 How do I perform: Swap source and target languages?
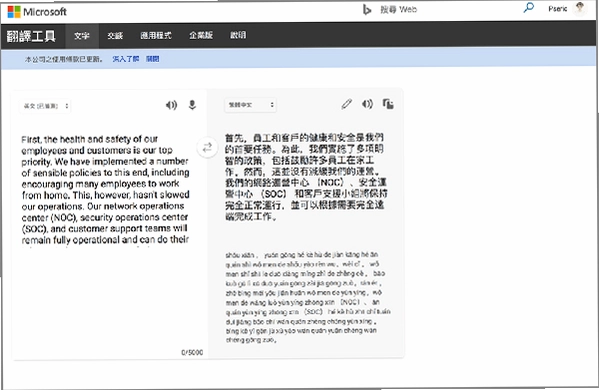(x=207, y=147)
